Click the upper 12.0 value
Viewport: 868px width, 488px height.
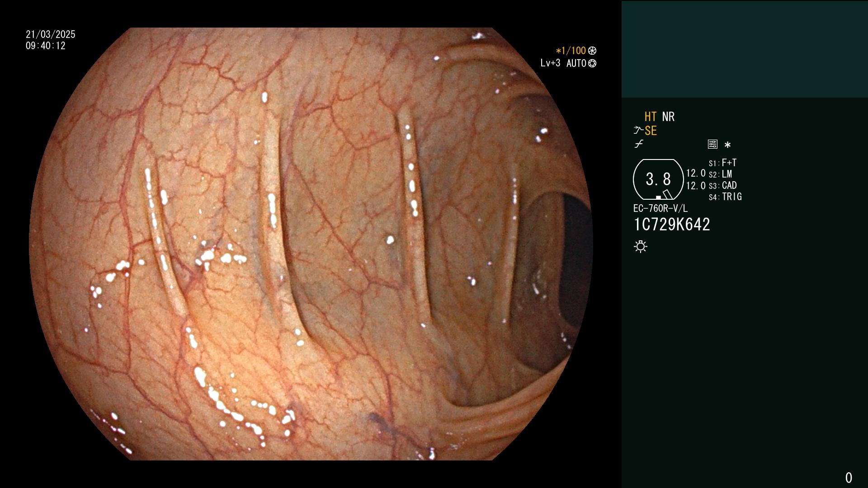pos(696,173)
